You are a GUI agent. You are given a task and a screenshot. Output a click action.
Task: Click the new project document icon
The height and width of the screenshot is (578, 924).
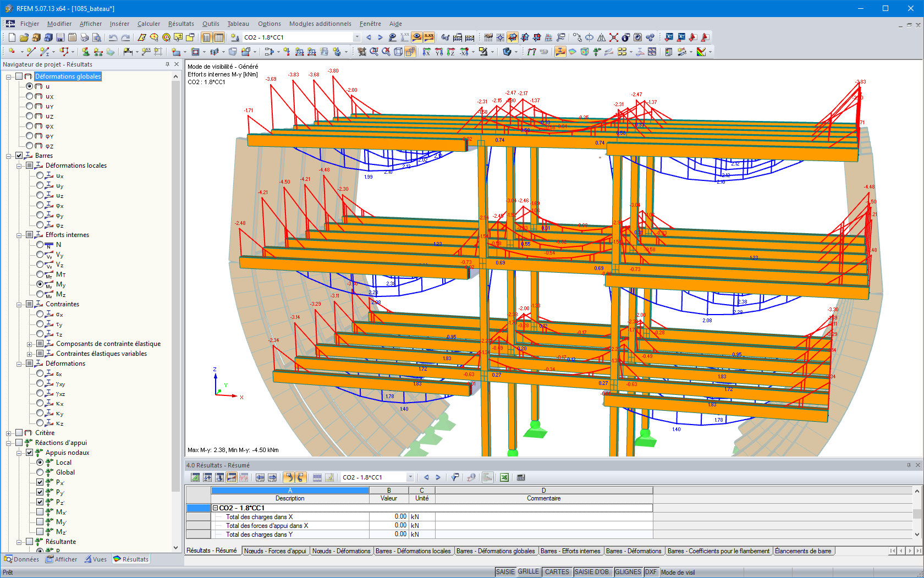11,37
